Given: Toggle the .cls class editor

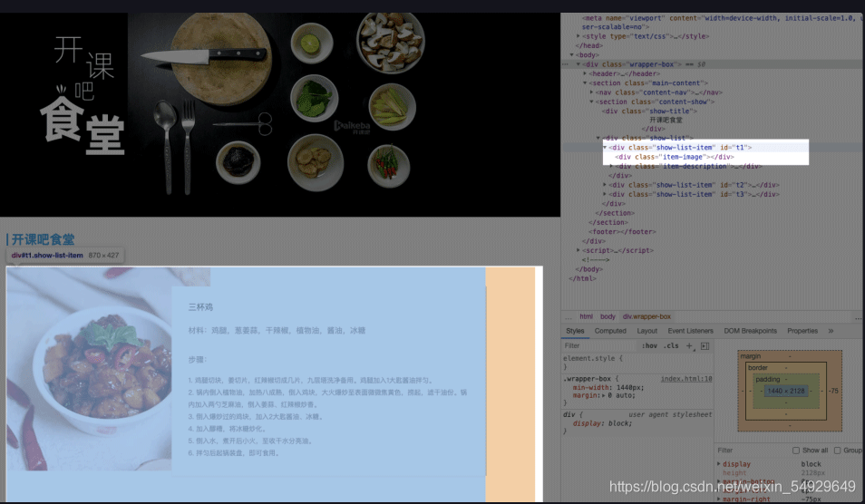Looking at the screenshot, I should pos(671,345).
